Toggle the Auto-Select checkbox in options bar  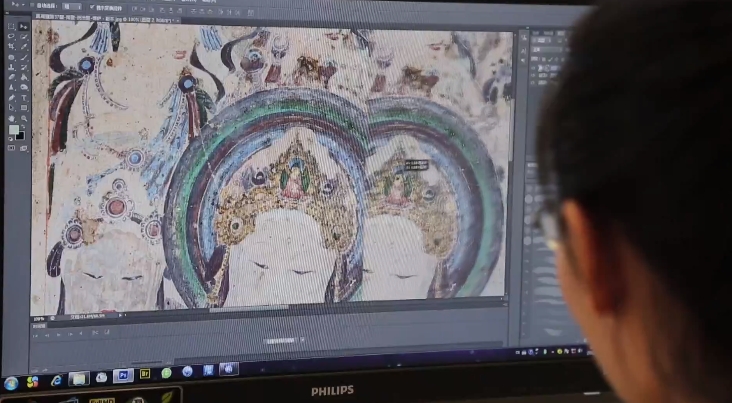click(x=32, y=5)
